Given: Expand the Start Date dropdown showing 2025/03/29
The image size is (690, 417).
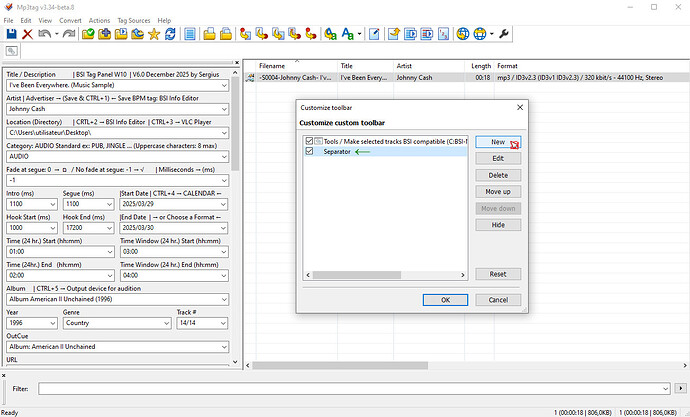Looking at the screenshot, I should click(x=224, y=204).
